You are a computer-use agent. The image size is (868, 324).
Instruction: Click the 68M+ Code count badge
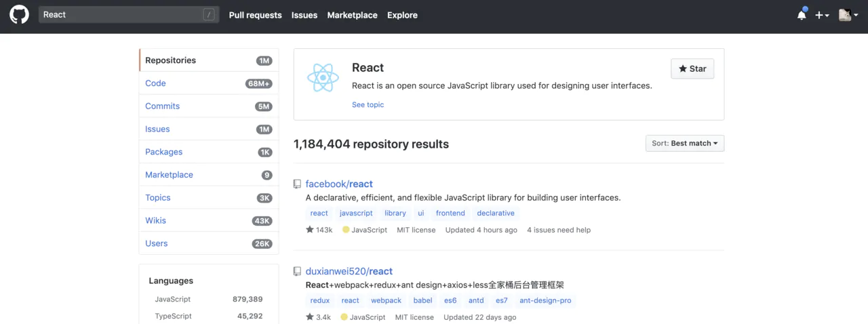258,83
